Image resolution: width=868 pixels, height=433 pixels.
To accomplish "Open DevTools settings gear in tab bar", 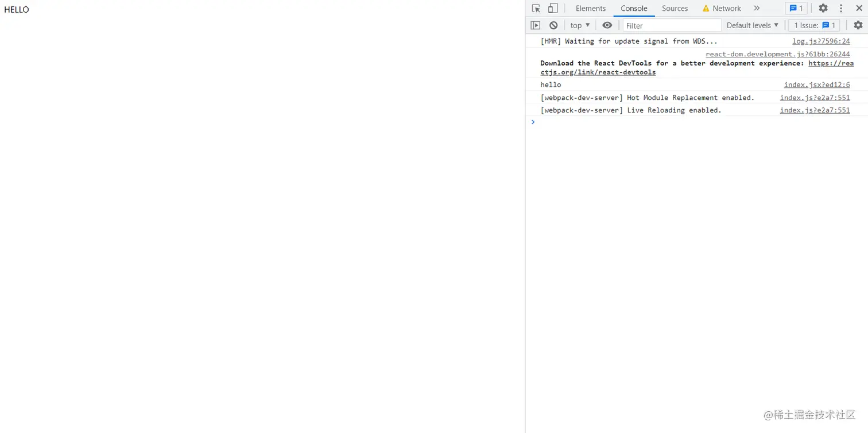I will click(823, 8).
